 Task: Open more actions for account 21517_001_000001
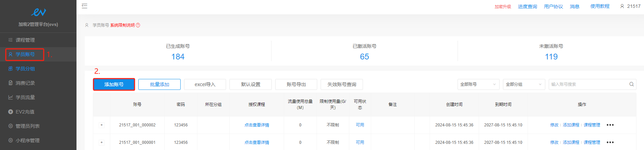[x=610, y=142]
